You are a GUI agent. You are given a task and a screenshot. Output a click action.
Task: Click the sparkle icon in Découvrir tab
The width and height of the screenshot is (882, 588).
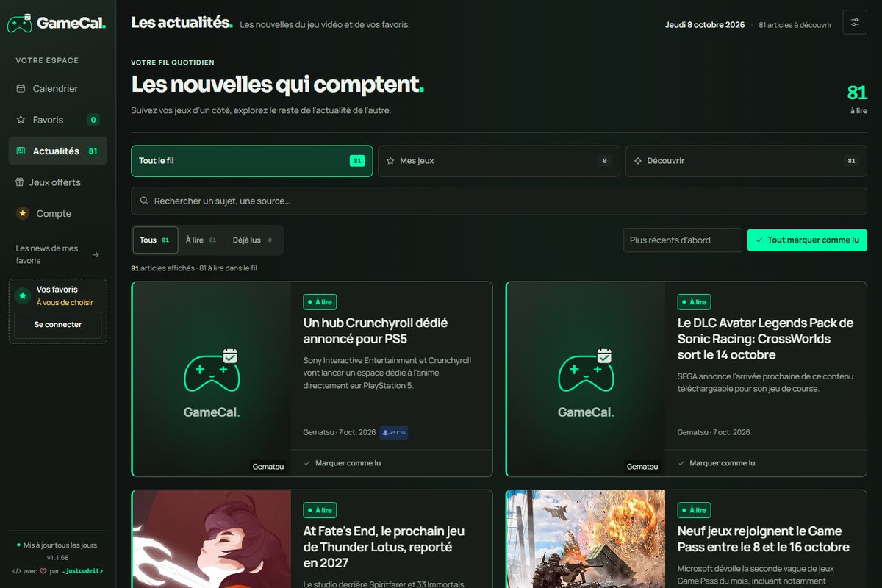click(638, 161)
